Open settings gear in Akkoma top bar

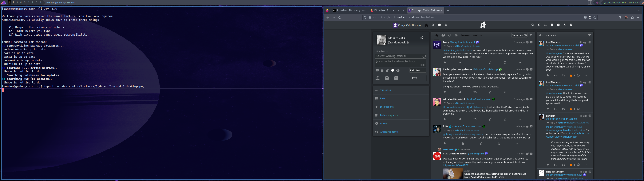558,25
